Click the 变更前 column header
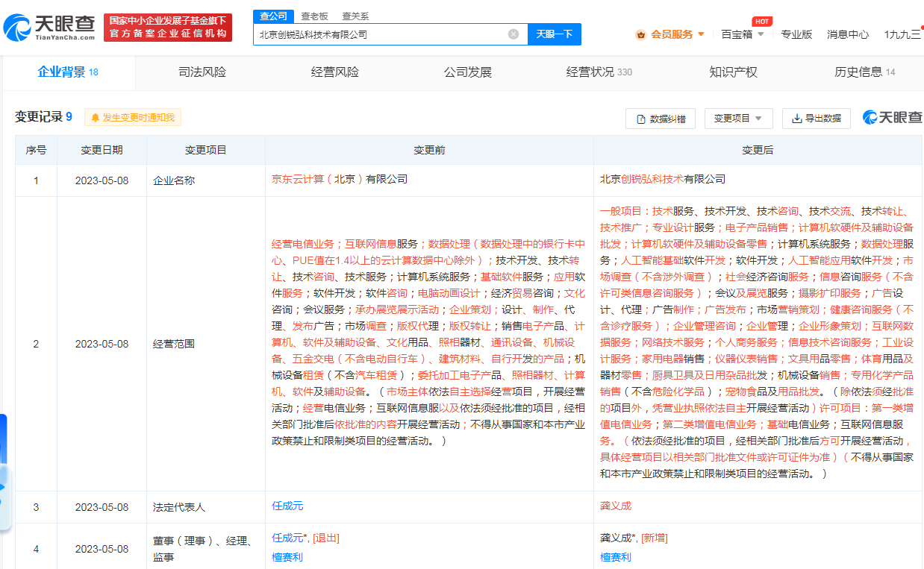The width and height of the screenshot is (924, 569). (x=429, y=150)
